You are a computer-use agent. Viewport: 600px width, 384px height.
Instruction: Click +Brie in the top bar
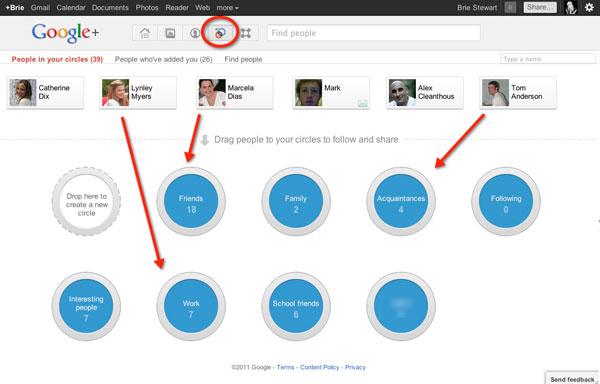tap(15, 8)
